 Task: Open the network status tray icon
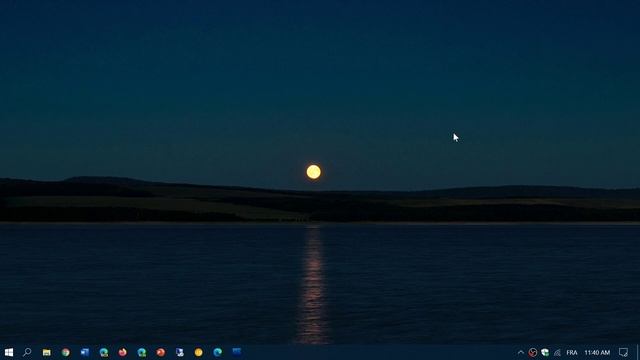pyautogui.click(x=557, y=352)
